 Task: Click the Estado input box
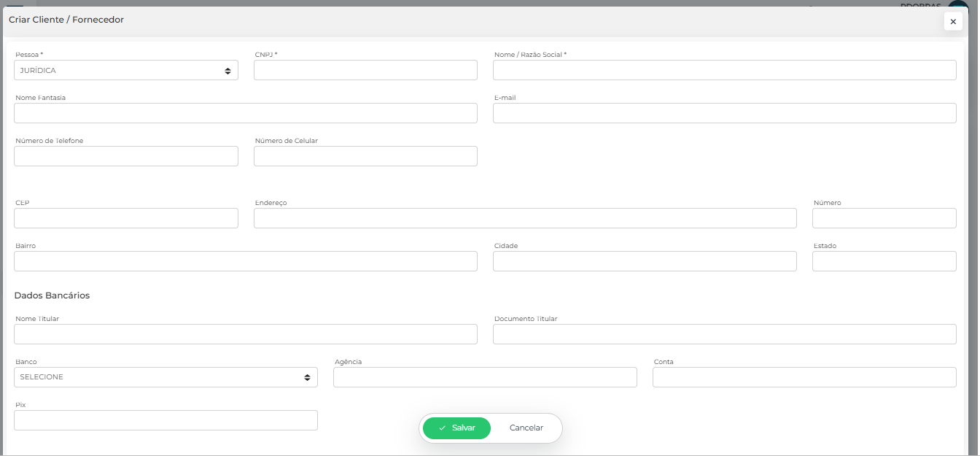click(884, 261)
